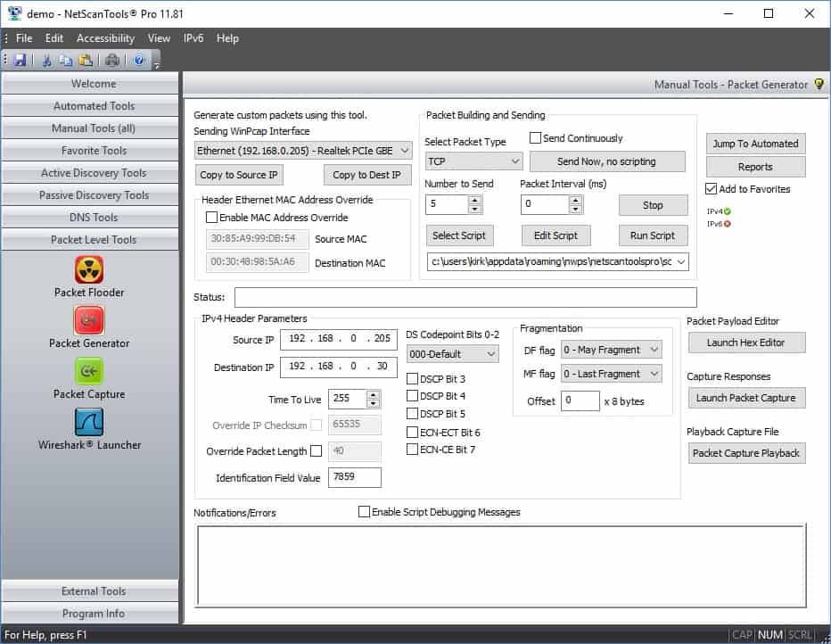Click the Cut scissors toolbar icon
This screenshot has height=644, width=831.
[x=46, y=61]
